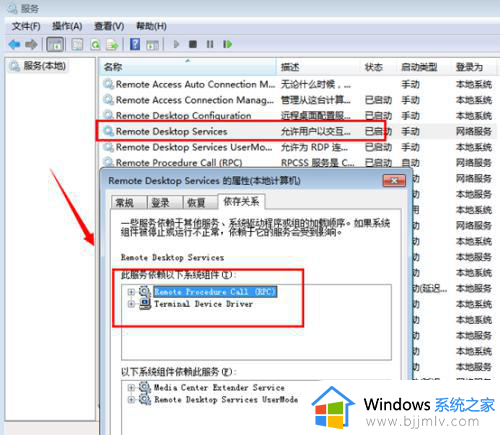Toggle the show console tree toolbar icon
The image size is (500, 435).
coord(55,44)
